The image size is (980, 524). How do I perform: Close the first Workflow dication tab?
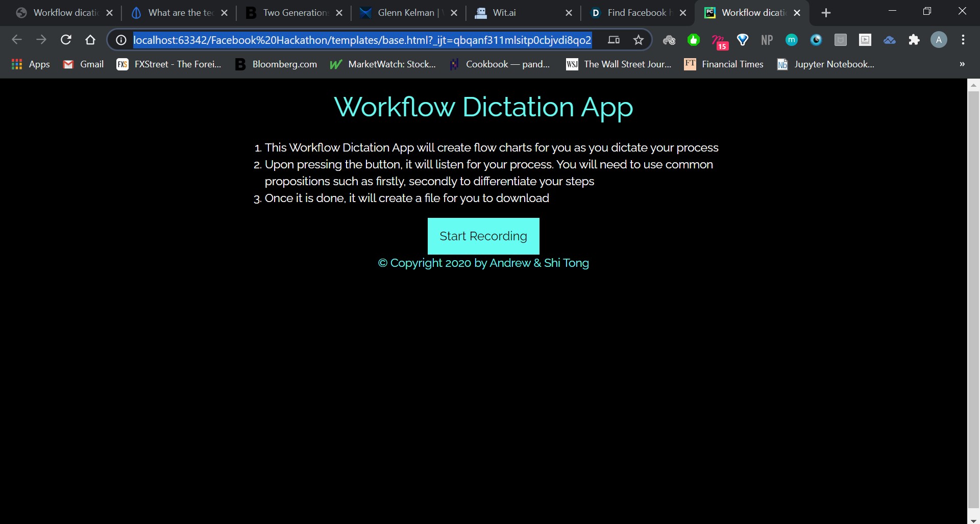click(109, 13)
